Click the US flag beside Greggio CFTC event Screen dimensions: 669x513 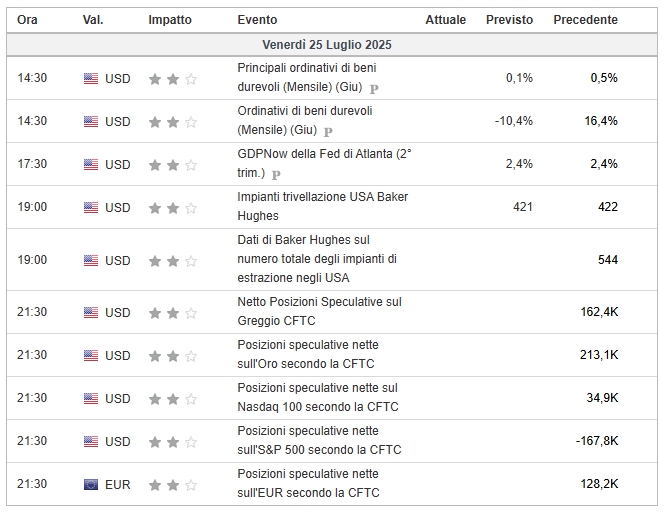coord(91,312)
